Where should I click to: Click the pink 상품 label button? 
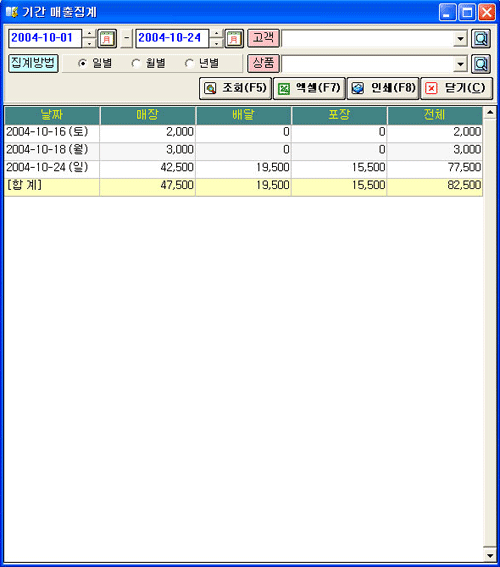click(x=263, y=63)
